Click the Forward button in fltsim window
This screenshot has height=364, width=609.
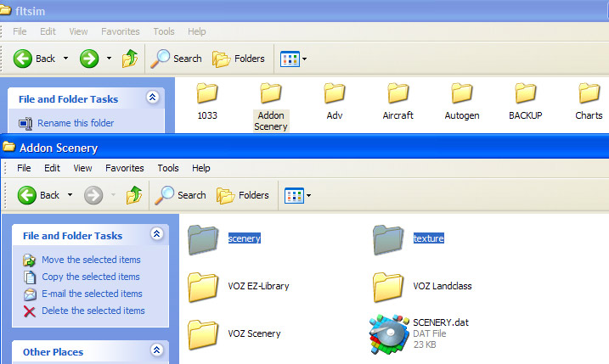pyautogui.click(x=88, y=59)
